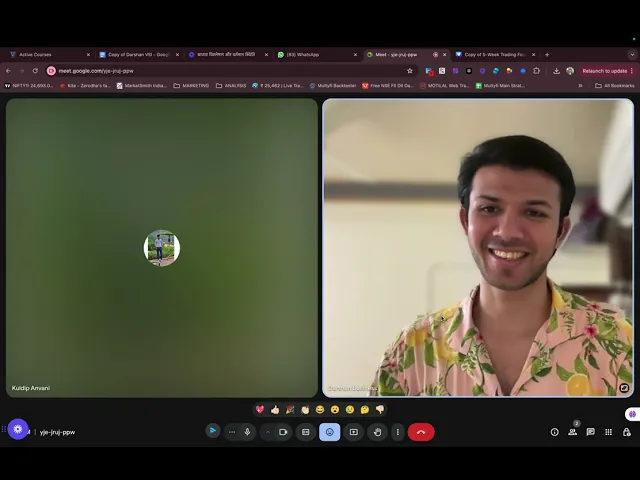Expand the tab search dropdown arrow
Viewport: 640px width, 480px height.
[632, 54]
